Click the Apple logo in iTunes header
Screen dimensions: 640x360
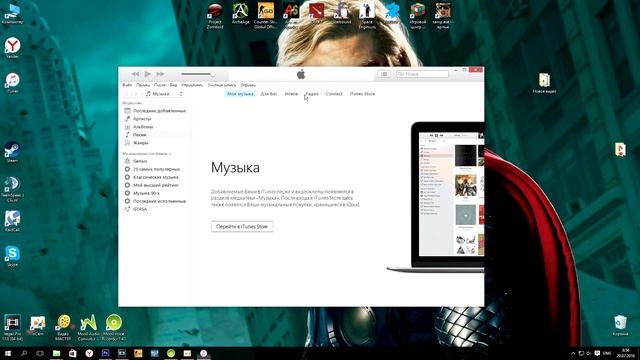(301, 74)
